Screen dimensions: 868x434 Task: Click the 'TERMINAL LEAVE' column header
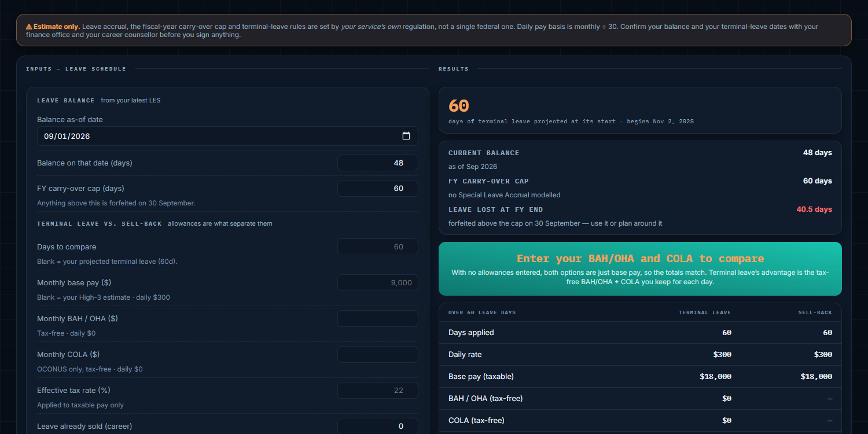coord(705,312)
